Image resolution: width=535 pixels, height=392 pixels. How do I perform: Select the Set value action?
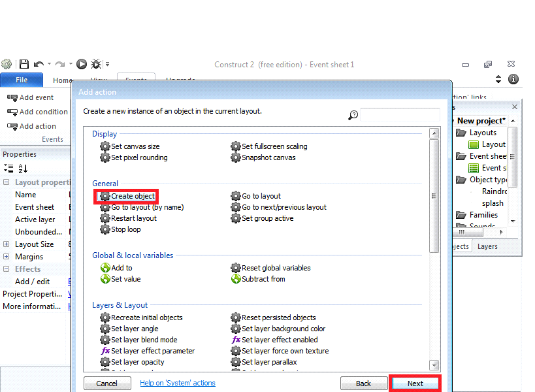tap(120, 279)
